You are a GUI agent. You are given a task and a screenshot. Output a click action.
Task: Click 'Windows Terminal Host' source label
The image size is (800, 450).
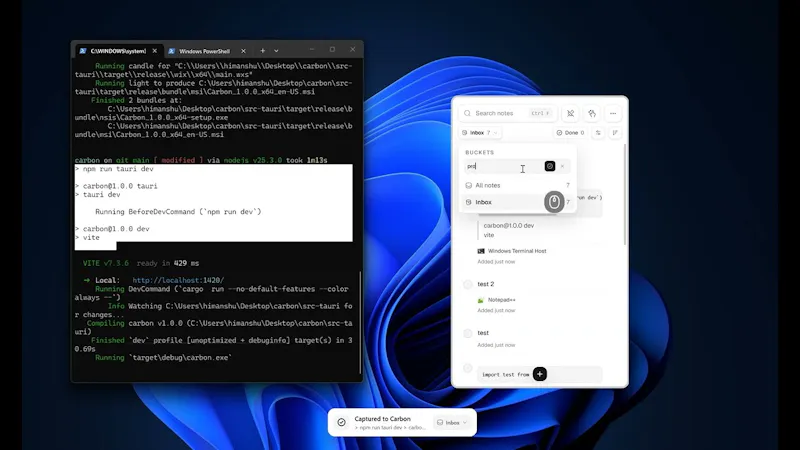tap(517, 251)
